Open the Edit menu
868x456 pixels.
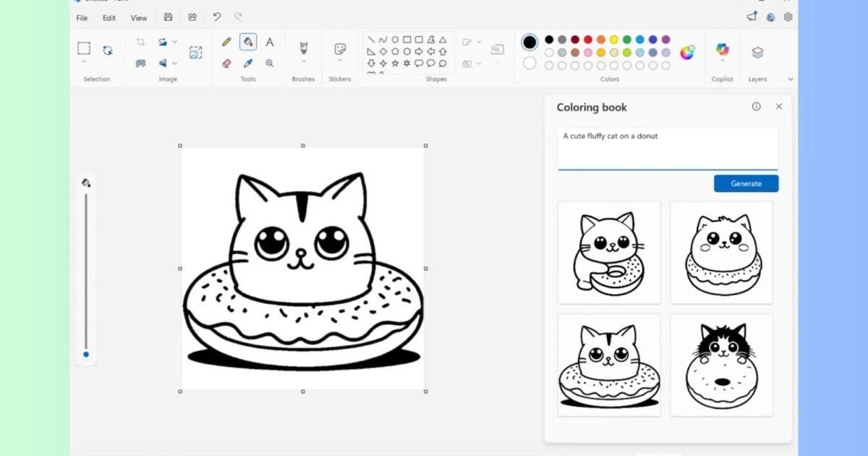pyautogui.click(x=109, y=18)
